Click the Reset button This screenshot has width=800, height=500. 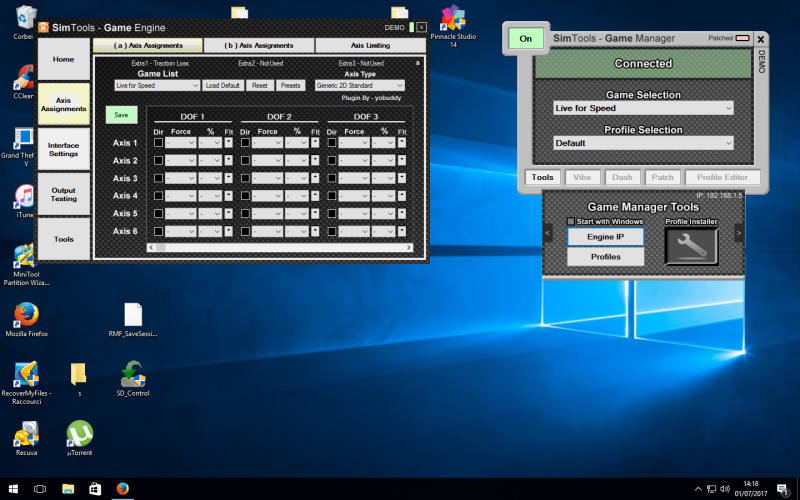(260, 86)
